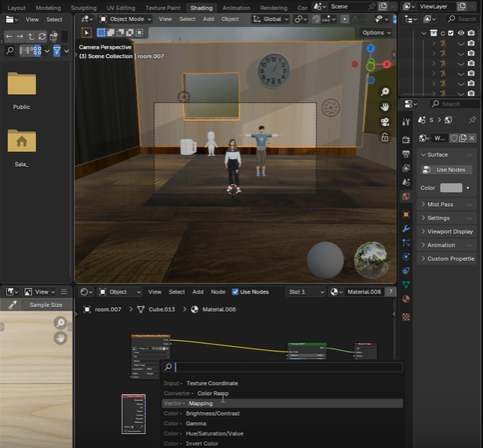The height and width of the screenshot is (448, 483).
Task: Expand the Mist Pass panel
Action: click(x=439, y=204)
